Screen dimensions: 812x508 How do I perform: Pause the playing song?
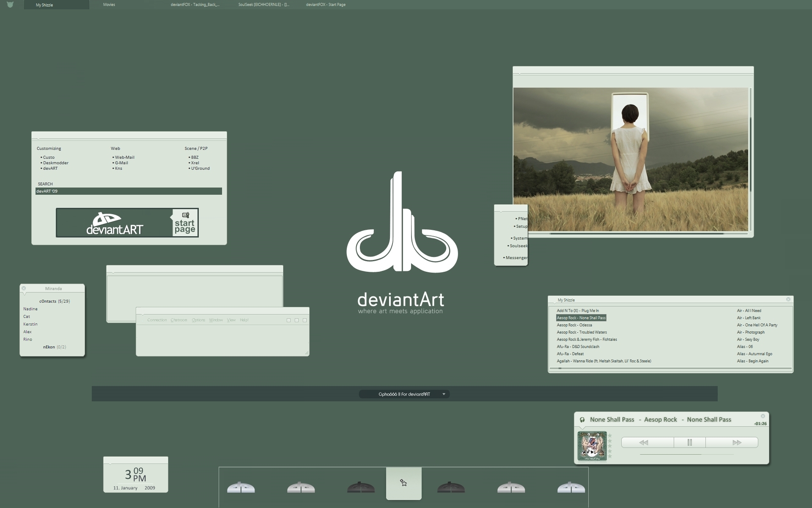tap(690, 442)
